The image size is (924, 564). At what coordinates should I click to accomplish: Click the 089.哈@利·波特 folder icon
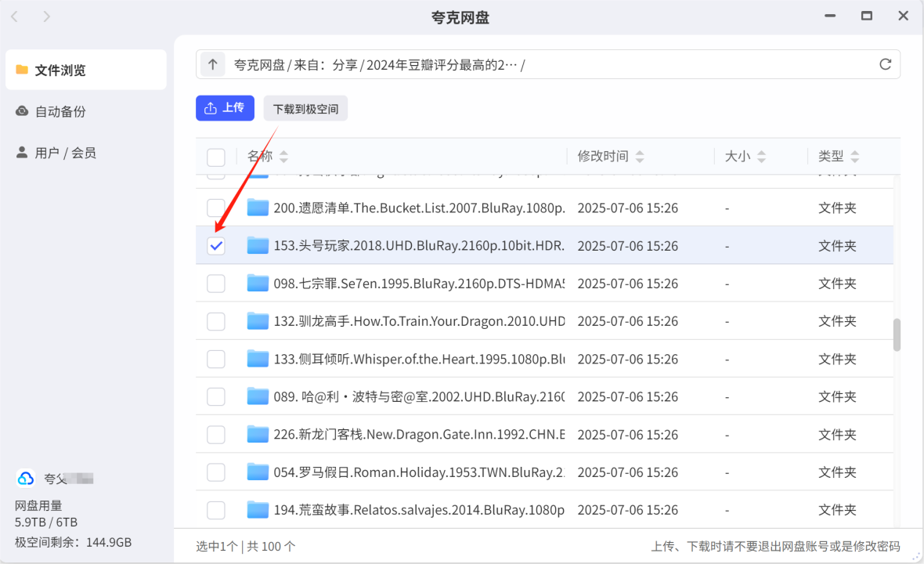[258, 396]
